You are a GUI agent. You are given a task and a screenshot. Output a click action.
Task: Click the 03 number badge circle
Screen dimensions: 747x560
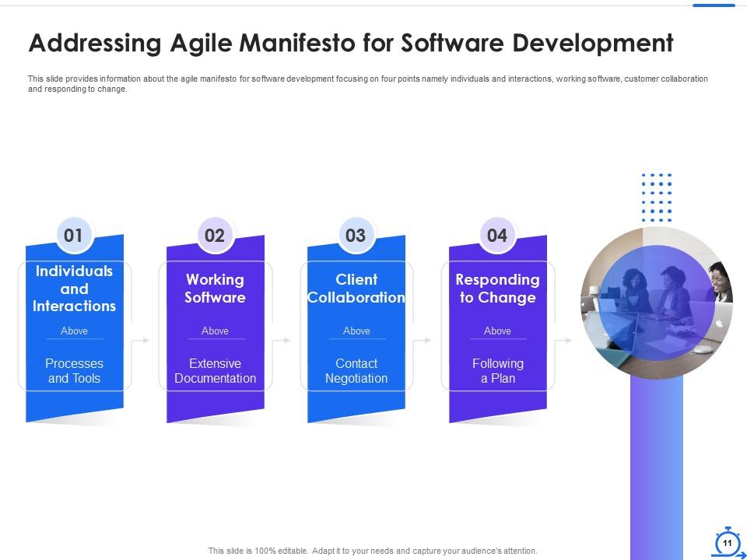(x=356, y=235)
